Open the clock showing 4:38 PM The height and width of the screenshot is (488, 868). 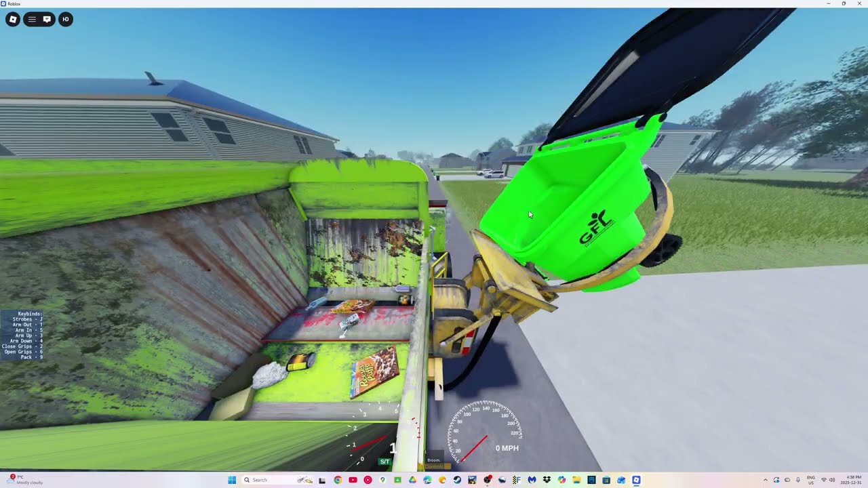851,480
